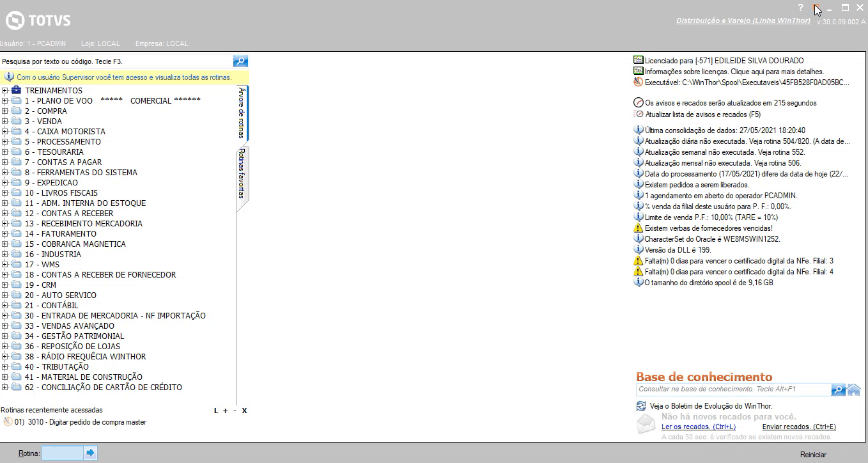The image size is (868, 463).
Task: Select 11 - ADM. INTERNA DO ESTOQUE row
Action: tap(85, 203)
